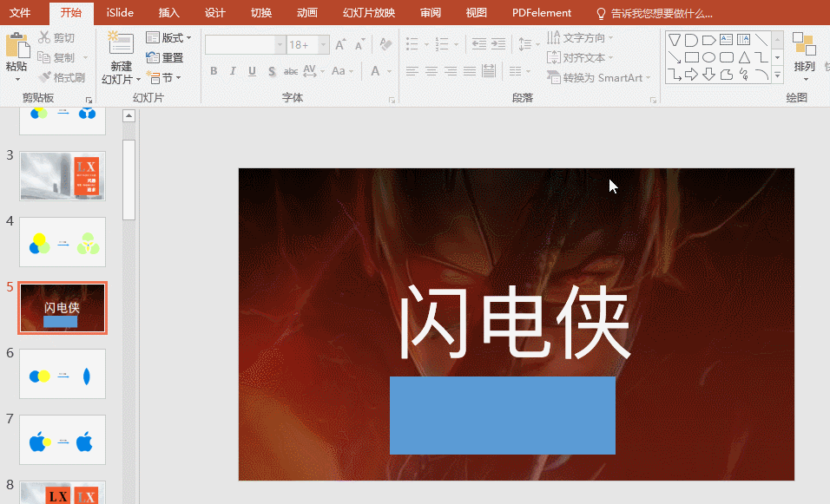Select the rectangle shape in shapes gallery
Viewport: 830px width, 504px height.
tap(691, 57)
